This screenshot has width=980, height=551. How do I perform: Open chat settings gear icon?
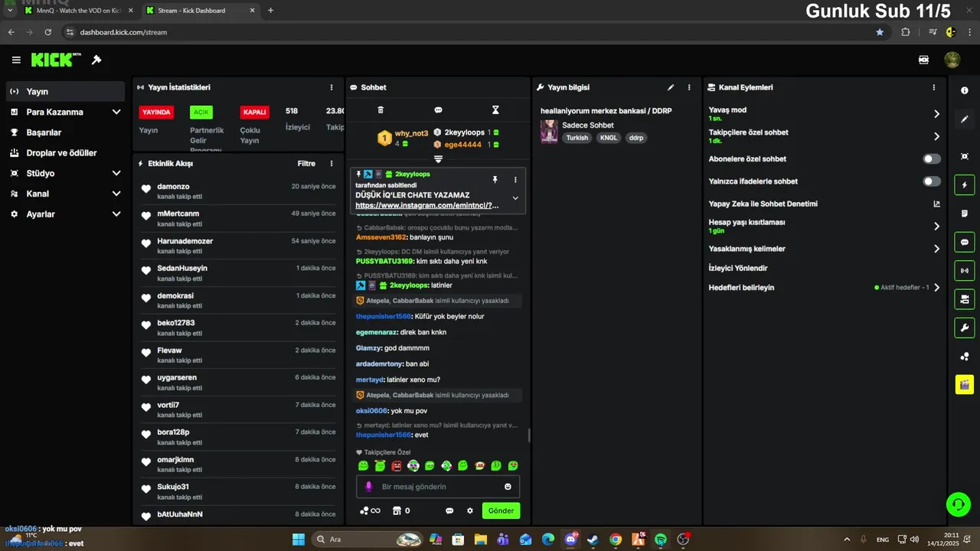[470, 510]
